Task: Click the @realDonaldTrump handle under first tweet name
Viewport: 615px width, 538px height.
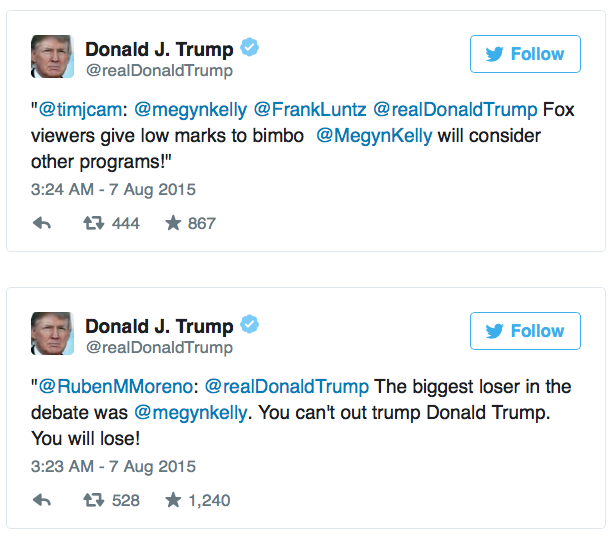Action: [158, 71]
